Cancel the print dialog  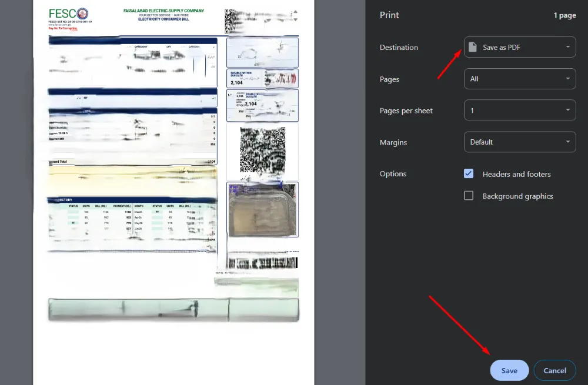(554, 370)
